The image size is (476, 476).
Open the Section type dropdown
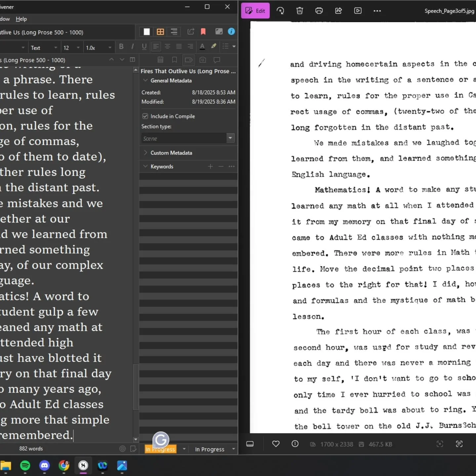[x=230, y=138]
